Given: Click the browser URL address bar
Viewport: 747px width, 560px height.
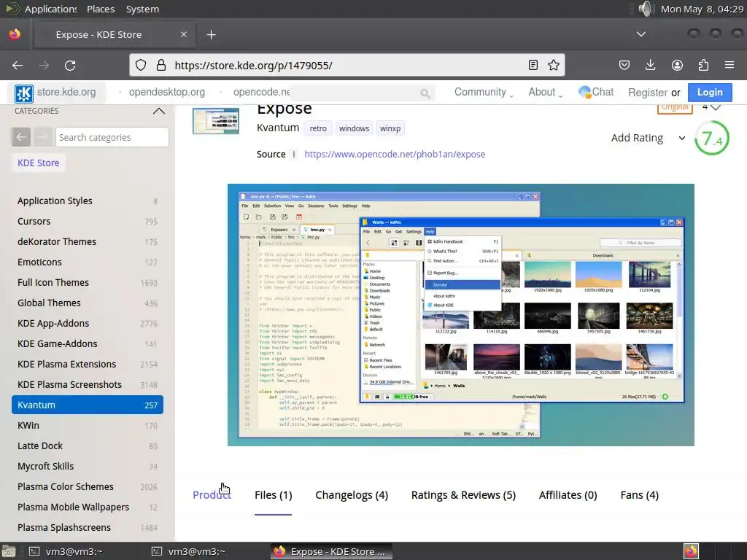Looking at the screenshot, I should tap(348, 65).
